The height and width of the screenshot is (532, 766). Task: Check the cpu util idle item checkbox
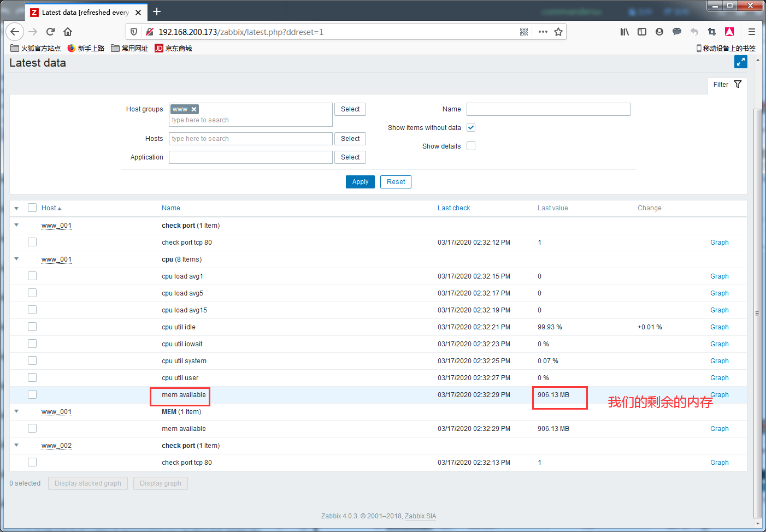32,327
